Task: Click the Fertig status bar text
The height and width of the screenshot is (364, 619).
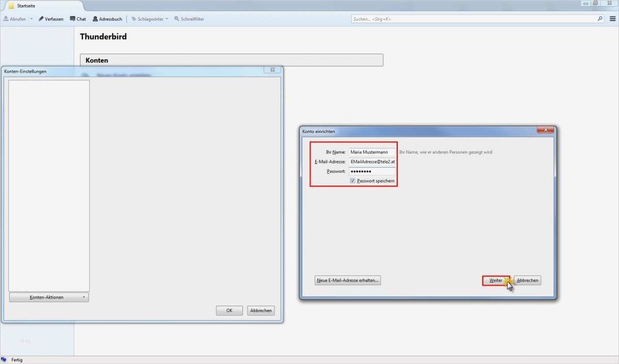Action: point(17,360)
